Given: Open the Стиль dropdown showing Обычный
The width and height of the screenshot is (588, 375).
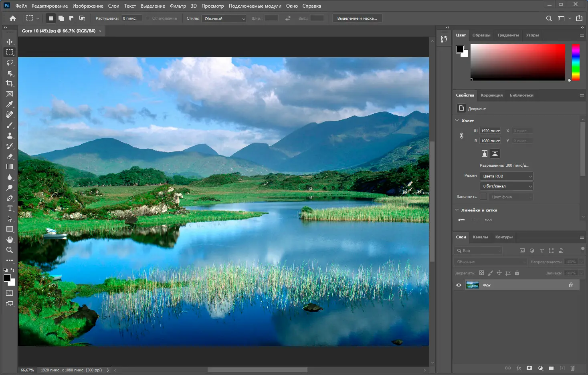Looking at the screenshot, I should pos(224,18).
